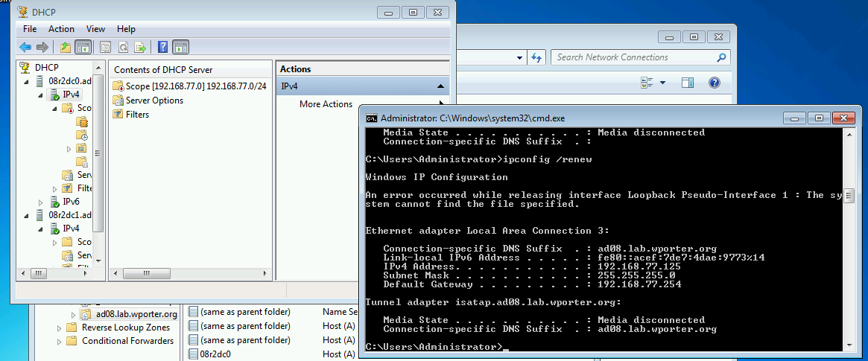Select the IPv4 node under 08r2dc0
This screenshot has height=361, width=868.
(x=71, y=95)
